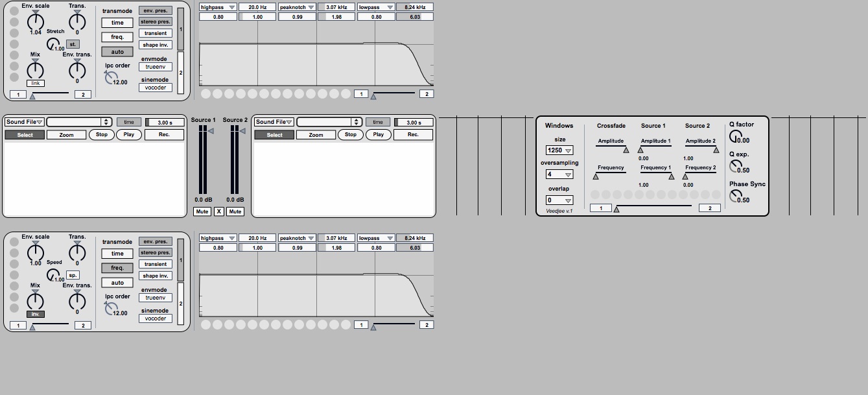Click the Env. scale knob in top panel
868x395 pixels.
[35, 20]
